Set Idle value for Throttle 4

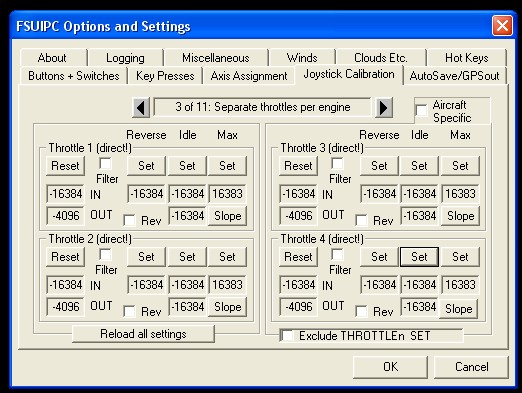419,257
